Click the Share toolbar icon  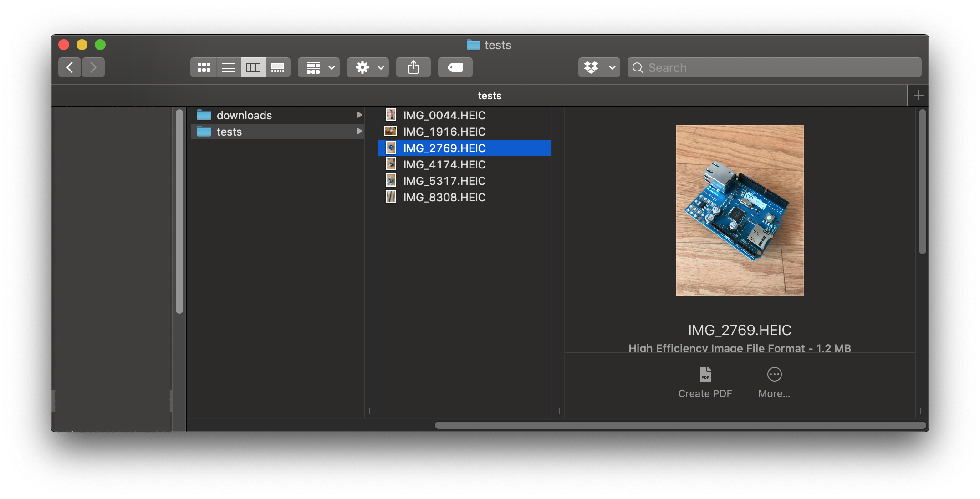413,67
